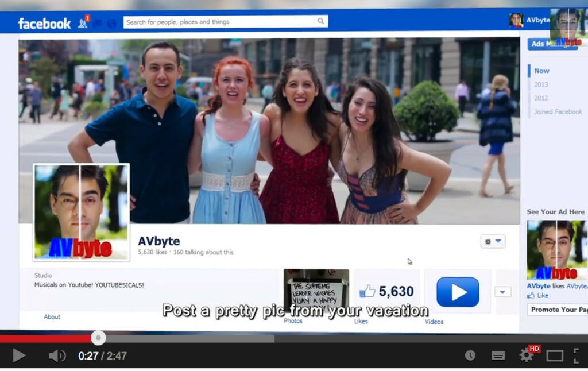588x371 pixels.
Task: Click the thumbs-up Likes icon
Action: point(367,291)
